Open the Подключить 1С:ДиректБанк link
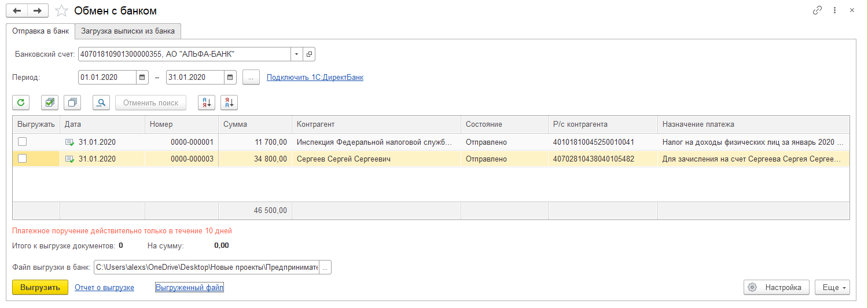The height and width of the screenshot is (308, 868). click(x=315, y=77)
